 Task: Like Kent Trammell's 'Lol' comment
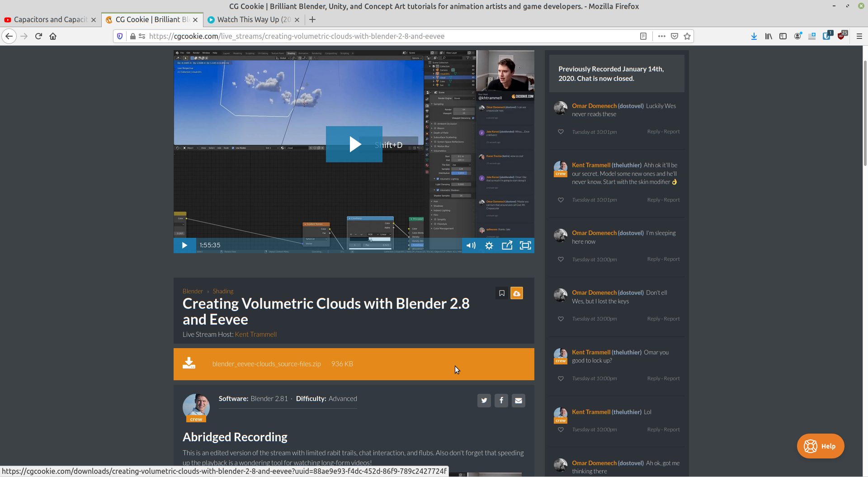coord(561,430)
